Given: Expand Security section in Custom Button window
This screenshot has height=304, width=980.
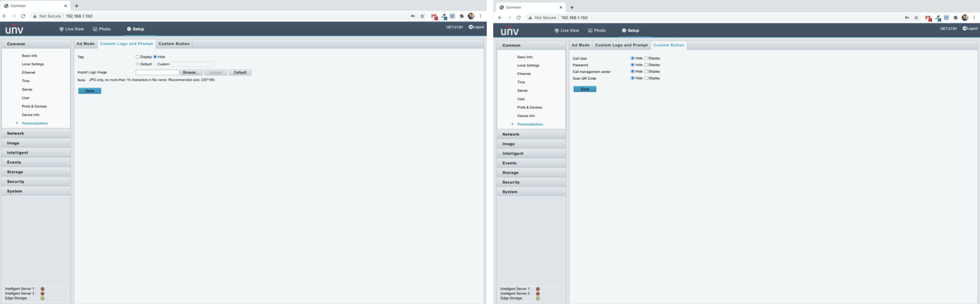Looking at the screenshot, I should [x=531, y=182].
